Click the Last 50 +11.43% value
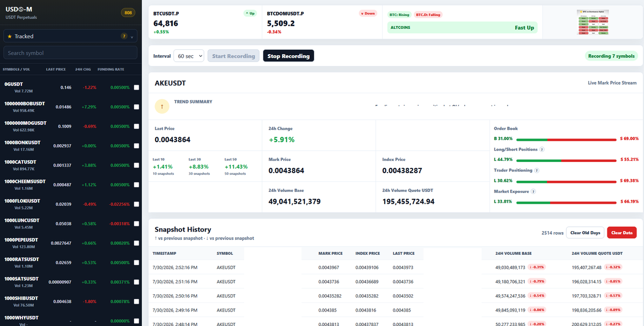This screenshot has width=644, height=326. click(236, 167)
